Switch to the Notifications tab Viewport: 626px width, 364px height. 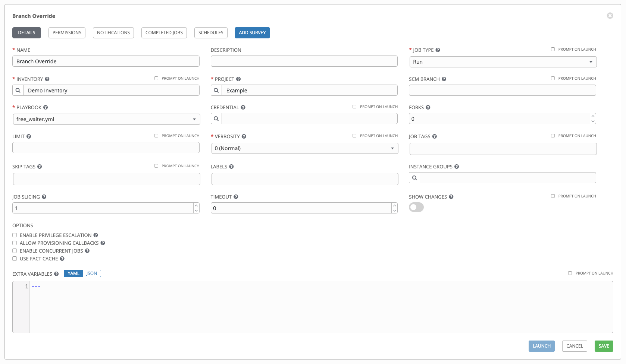pyautogui.click(x=113, y=33)
